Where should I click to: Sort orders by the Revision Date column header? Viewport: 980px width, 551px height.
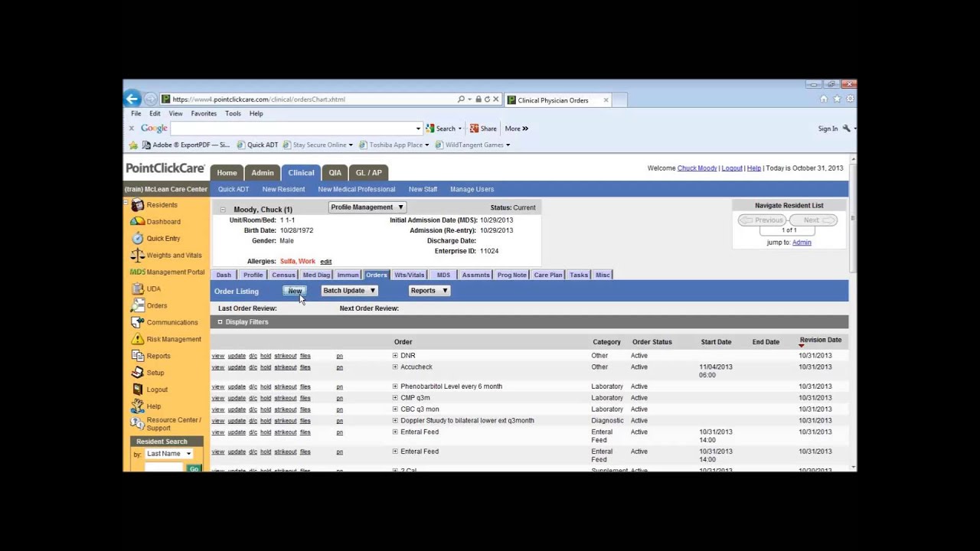coord(821,340)
